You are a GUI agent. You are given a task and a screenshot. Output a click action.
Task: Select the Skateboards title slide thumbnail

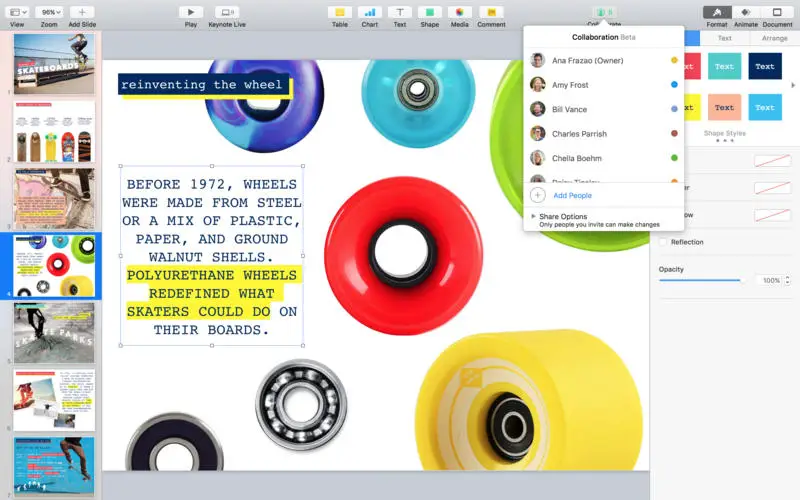(x=54, y=64)
